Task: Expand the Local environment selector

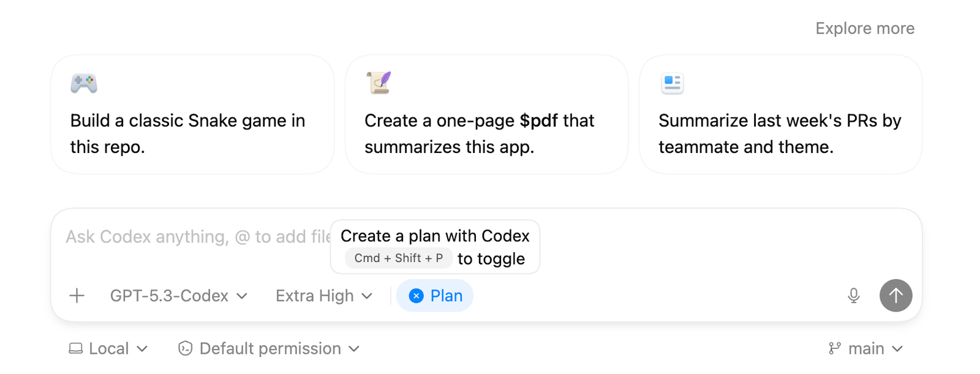Action: click(109, 348)
